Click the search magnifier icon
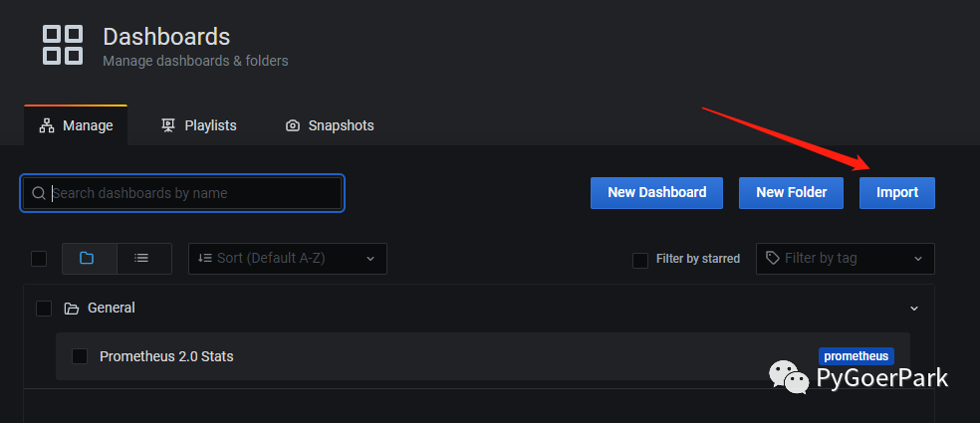The width and height of the screenshot is (980, 423). [x=39, y=193]
